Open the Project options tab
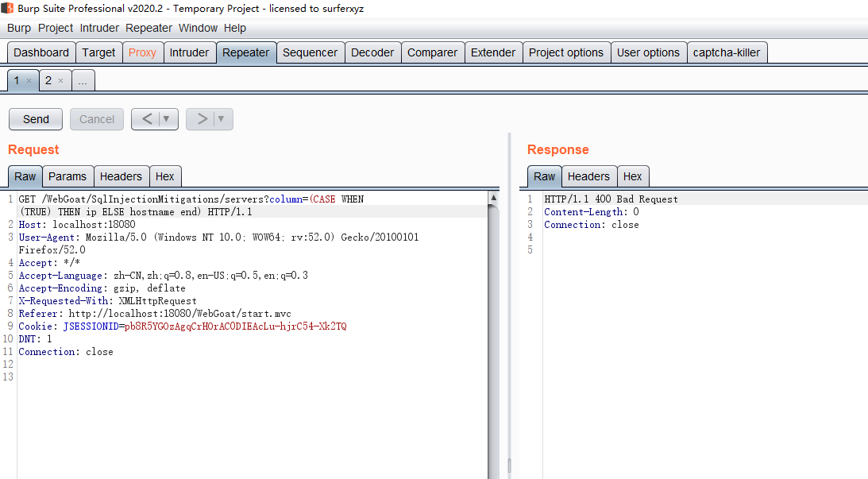Viewport: 868px width, 479px height. tap(565, 52)
